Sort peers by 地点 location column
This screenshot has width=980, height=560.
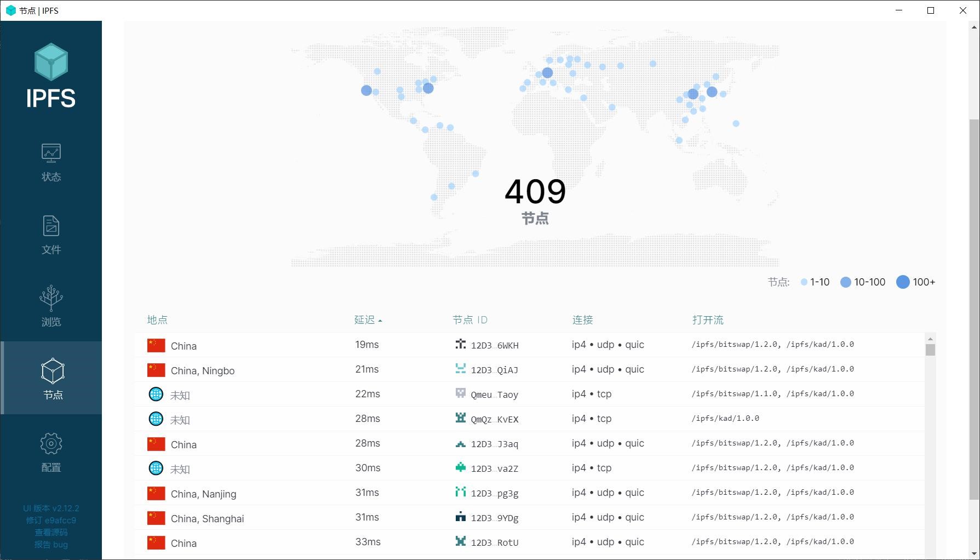157,320
